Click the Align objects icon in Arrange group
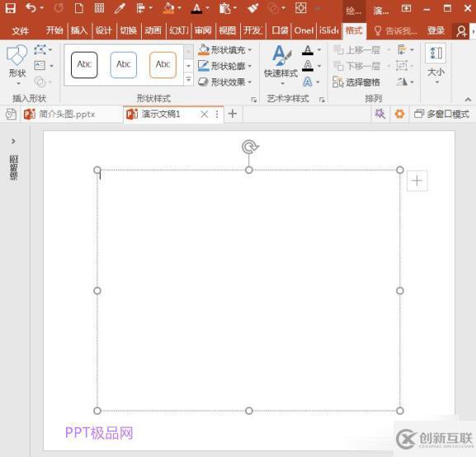The image size is (476, 457). 402,49
